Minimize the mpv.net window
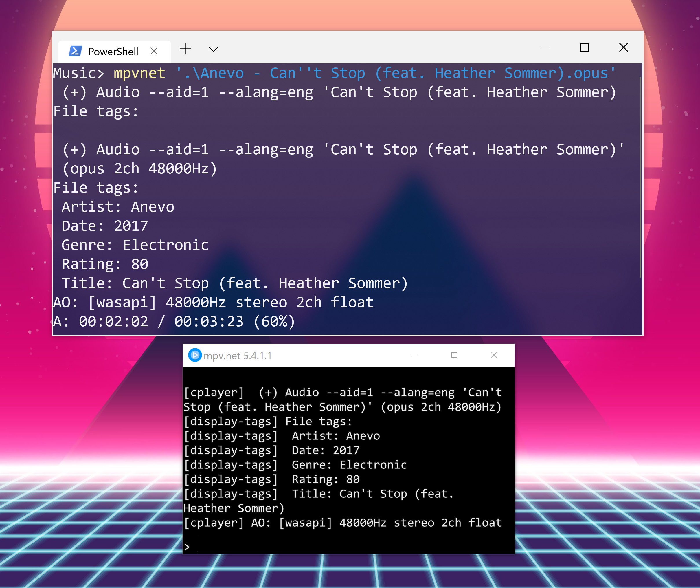The width and height of the screenshot is (700, 588). [415, 355]
